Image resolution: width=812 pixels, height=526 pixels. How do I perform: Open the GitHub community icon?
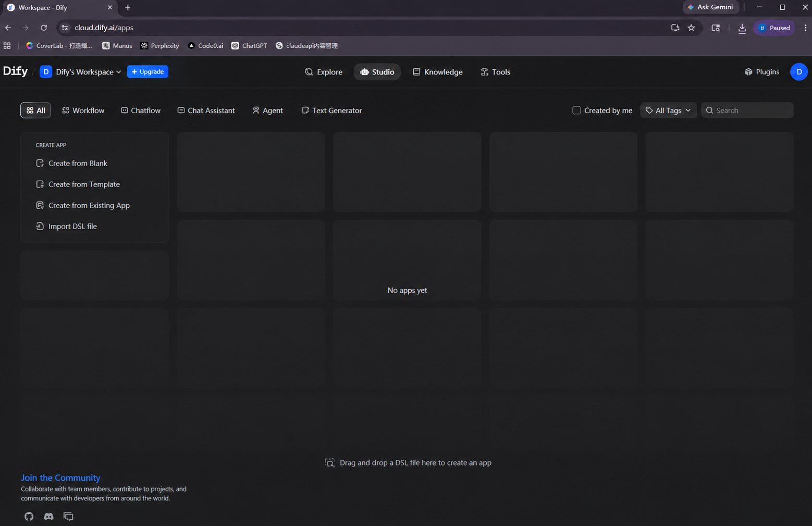29,516
